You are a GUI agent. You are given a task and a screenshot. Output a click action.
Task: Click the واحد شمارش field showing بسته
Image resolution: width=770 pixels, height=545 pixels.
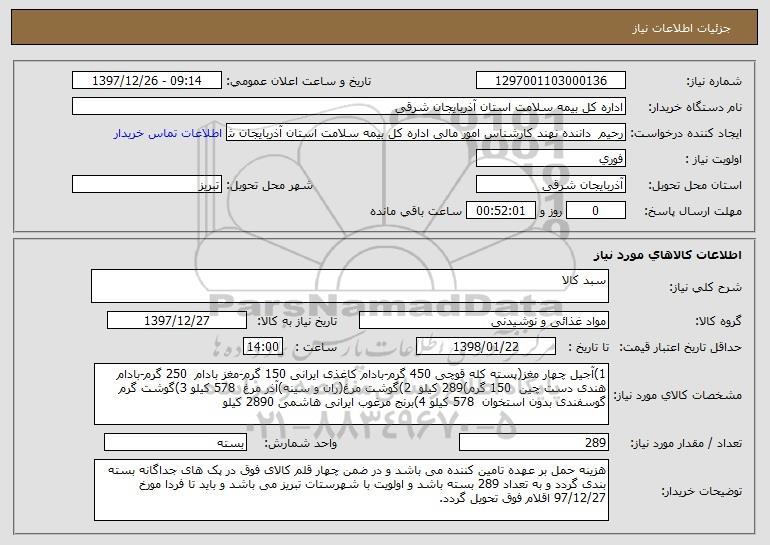pos(175,442)
